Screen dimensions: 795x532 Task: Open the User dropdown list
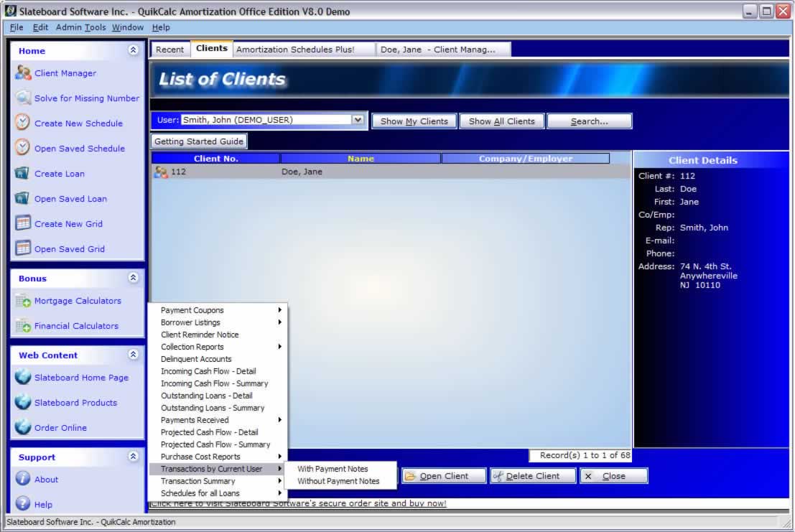click(358, 120)
